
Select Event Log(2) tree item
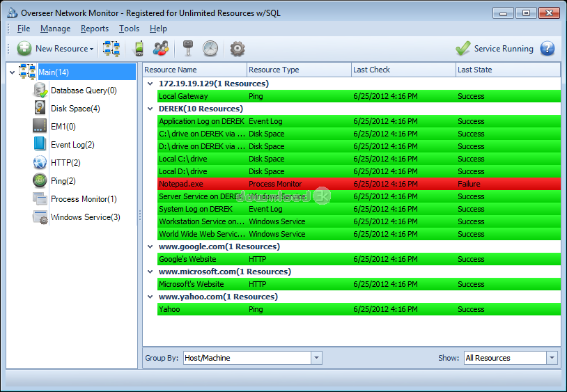72,145
